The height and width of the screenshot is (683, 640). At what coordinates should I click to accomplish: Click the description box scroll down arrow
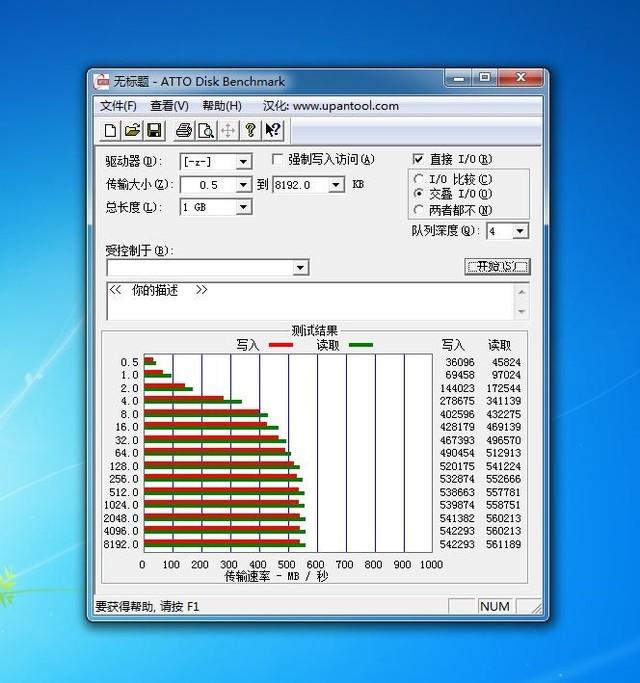click(521, 312)
